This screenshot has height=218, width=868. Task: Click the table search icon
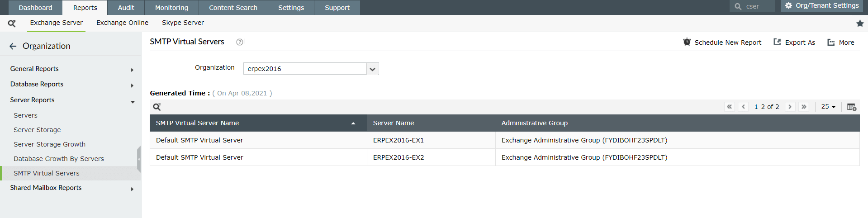click(x=157, y=107)
